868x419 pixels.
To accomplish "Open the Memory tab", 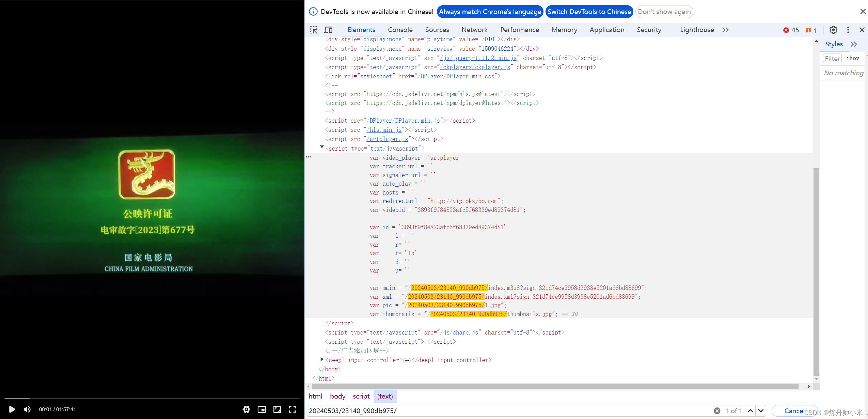I will point(564,30).
